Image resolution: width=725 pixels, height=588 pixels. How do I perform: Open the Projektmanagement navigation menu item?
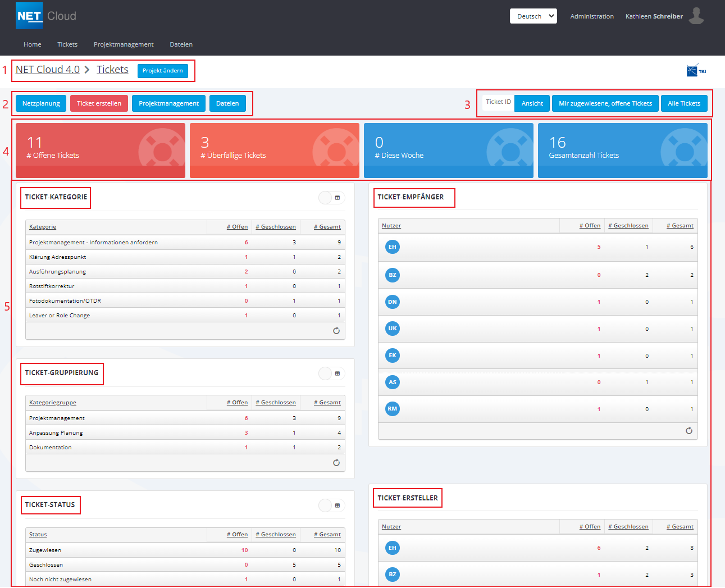click(124, 44)
